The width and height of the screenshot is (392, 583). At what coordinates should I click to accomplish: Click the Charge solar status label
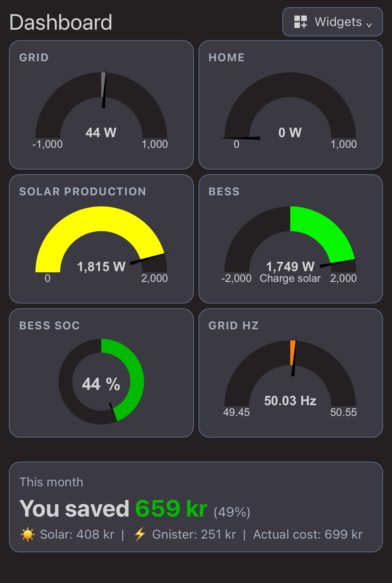coord(290,278)
